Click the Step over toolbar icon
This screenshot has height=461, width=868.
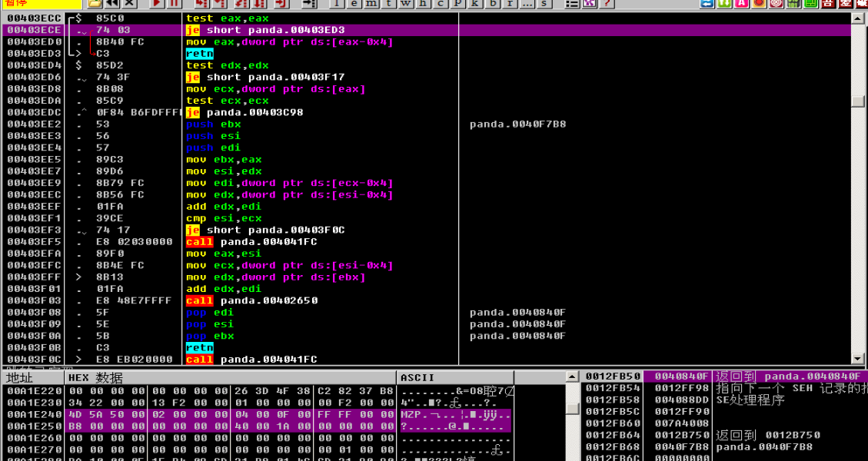tap(221, 3)
